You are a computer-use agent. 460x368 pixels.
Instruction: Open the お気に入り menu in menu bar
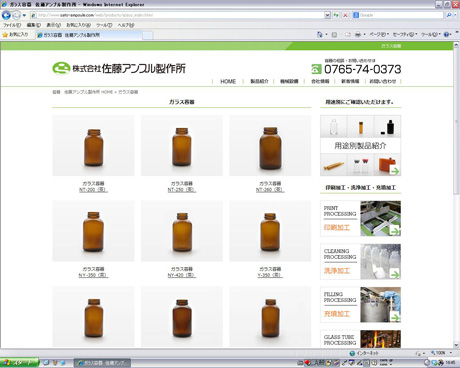pos(78,25)
